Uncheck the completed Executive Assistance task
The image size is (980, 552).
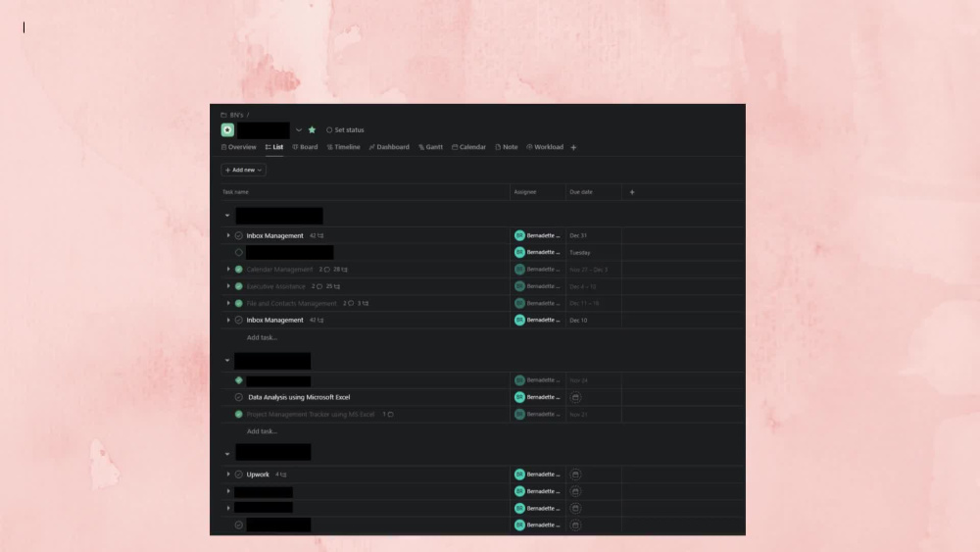(239, 286)
